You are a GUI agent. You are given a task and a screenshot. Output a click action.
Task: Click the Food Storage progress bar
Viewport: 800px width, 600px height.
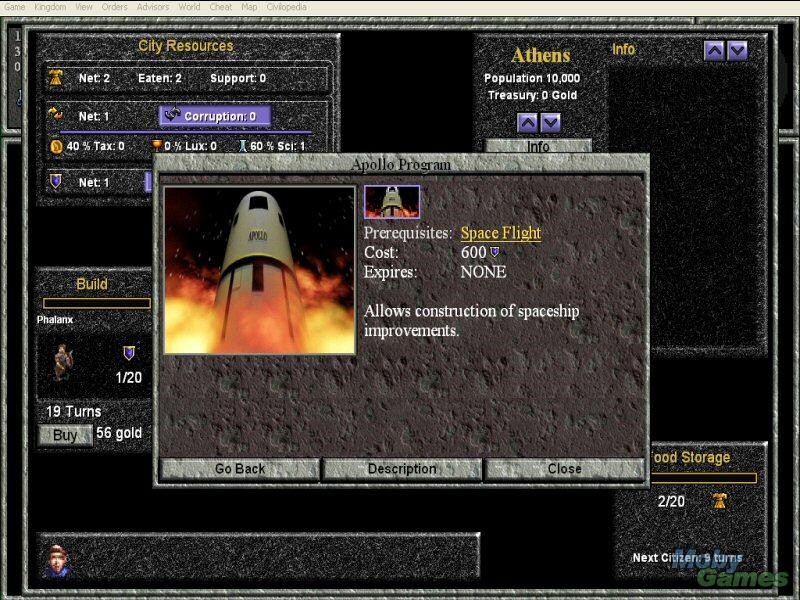click(x=704, y=478)
